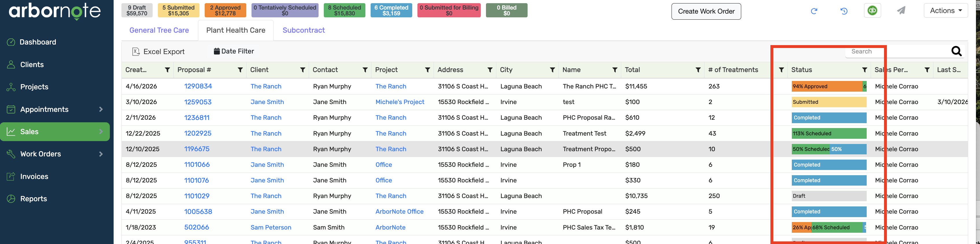Image resolution: width=980 pixels, height=244 pixels.
Task: Filter by 8 Scheduled status badge
Action: pyautogui.click(x=344, y=10)
